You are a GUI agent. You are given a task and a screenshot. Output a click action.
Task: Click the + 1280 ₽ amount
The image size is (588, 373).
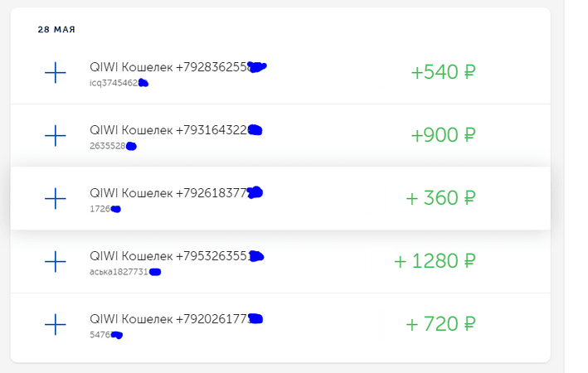coord(435,261)
